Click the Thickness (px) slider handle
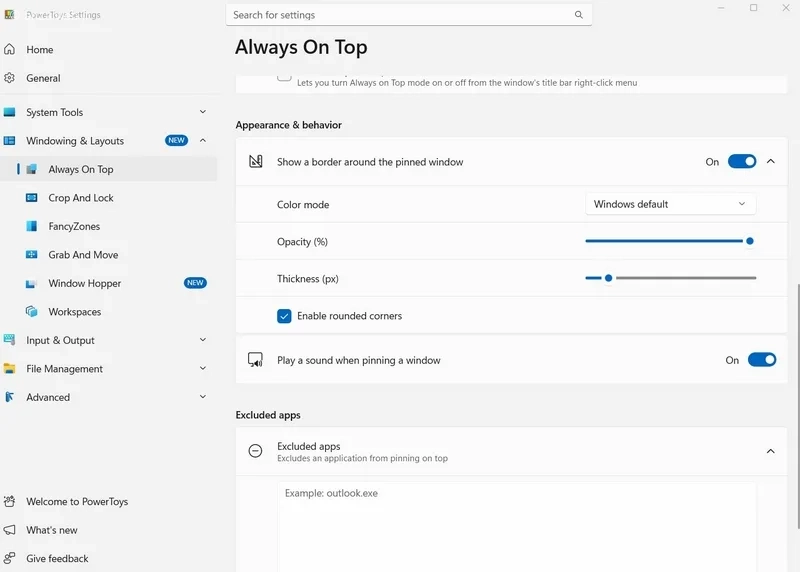The image size is (800, 572). pyautogui.click(x=608, y=278)
